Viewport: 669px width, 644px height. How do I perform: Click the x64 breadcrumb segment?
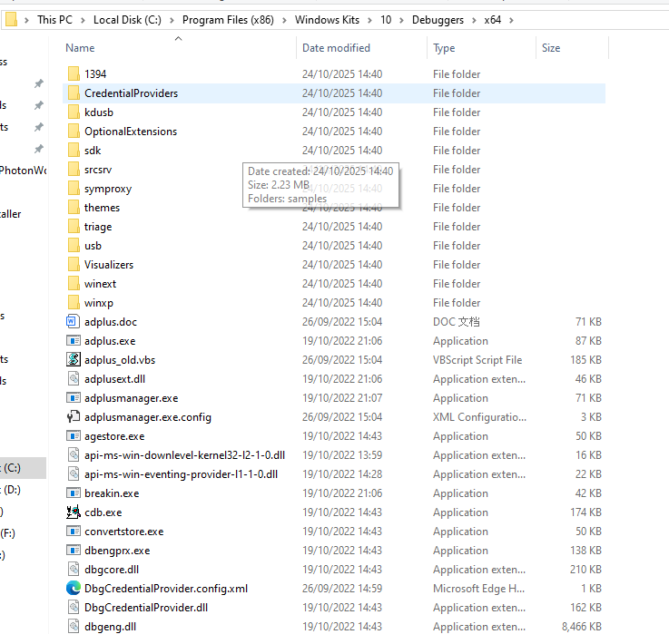coord(492,20)
